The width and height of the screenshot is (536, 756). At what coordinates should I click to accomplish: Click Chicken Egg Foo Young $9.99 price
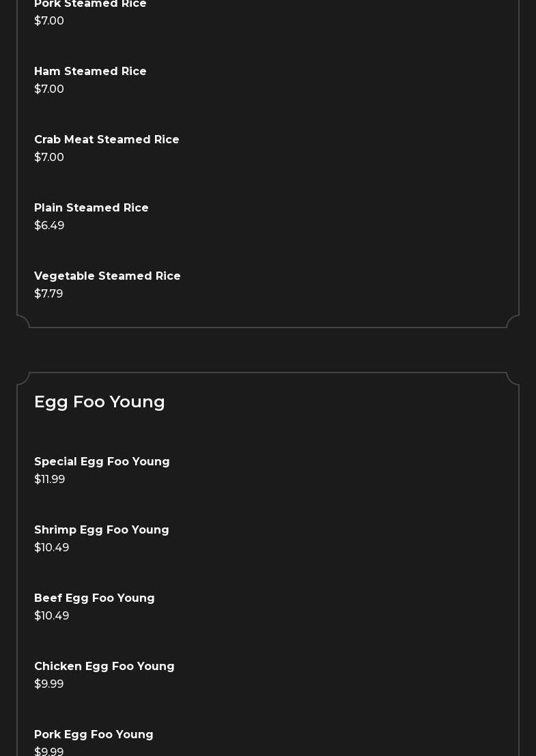(49, 684)
